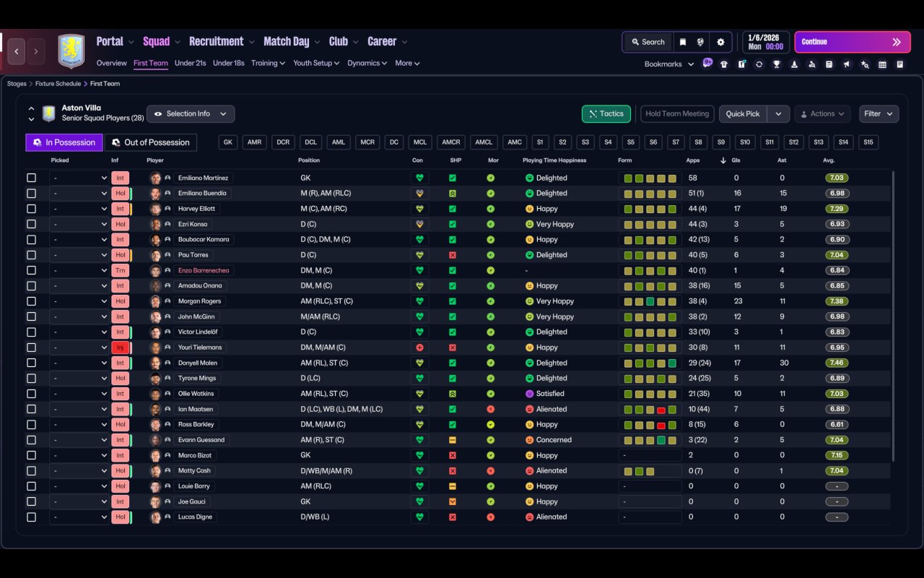Image resolution: width=924 pixels, height=578 pixels.
Task: Tick the checkbox for Emiliano Martínez
Action: click(31, 178)
